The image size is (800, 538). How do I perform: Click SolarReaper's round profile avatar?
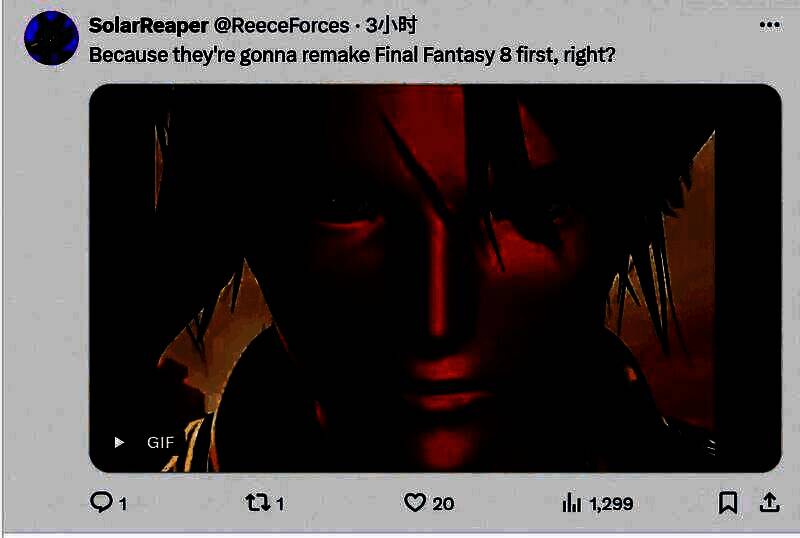[x=52, y=38]
